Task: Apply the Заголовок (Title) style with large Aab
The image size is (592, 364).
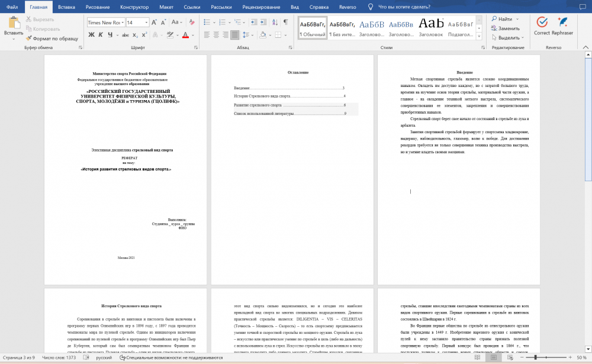Action: point(431,28)
